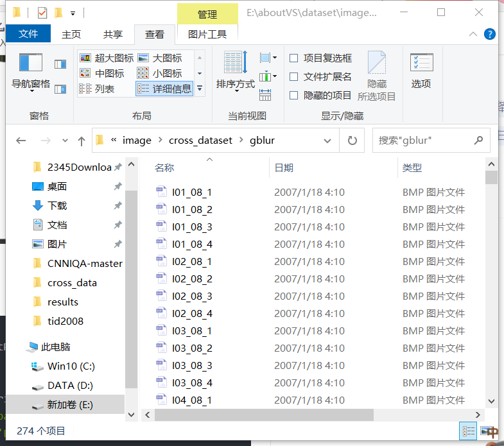Click the horizontal scrollbar thumb in file list
504x446 pixels.
[x=264, y=415]
